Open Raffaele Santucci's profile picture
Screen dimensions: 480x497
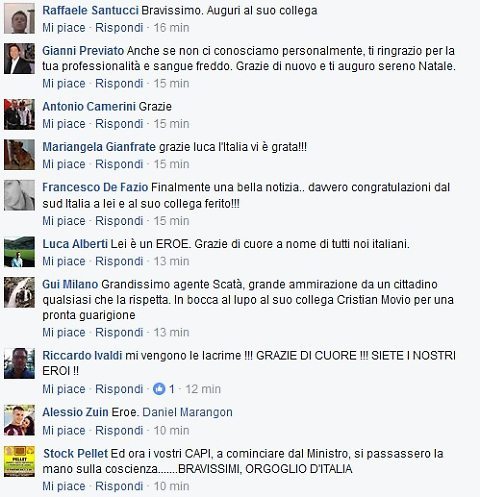pos(19,19)
